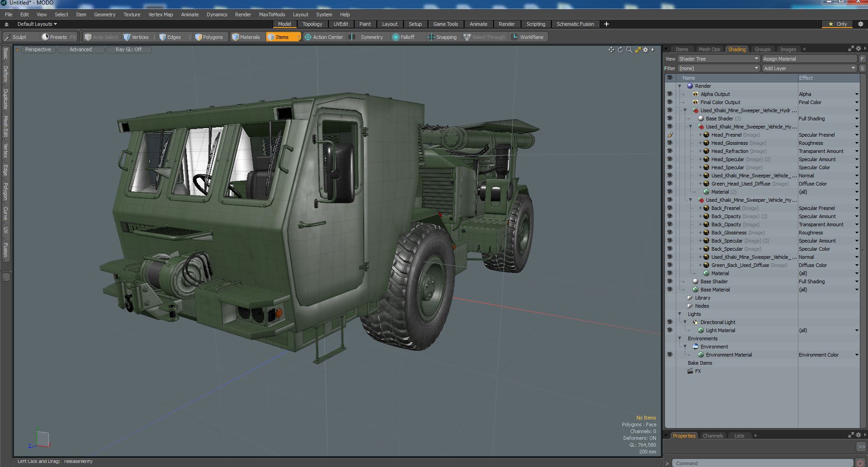Open the Shader Tree view dropdown
868x467 pixels.
point(718,59)
